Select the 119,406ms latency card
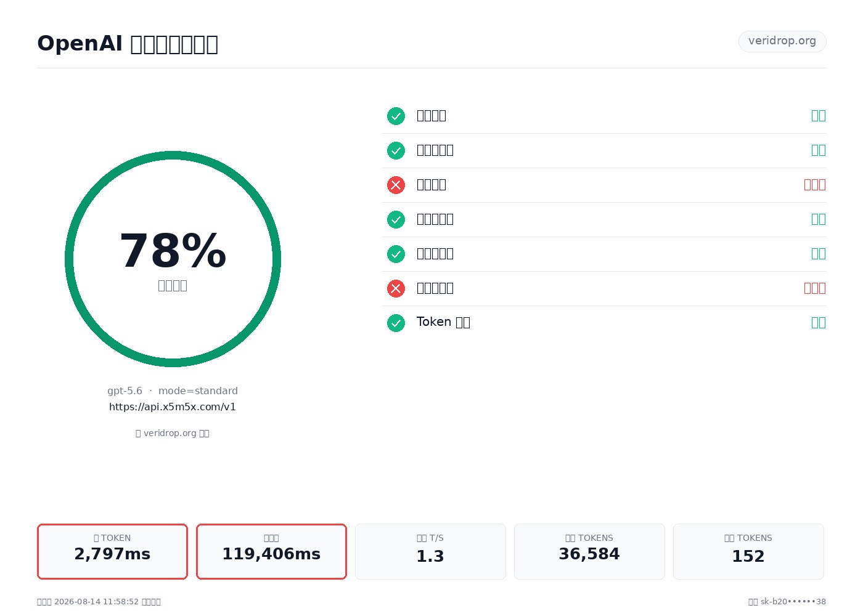Image resolution: width=863 pixels, height=616 pixels. click(271, 551)
